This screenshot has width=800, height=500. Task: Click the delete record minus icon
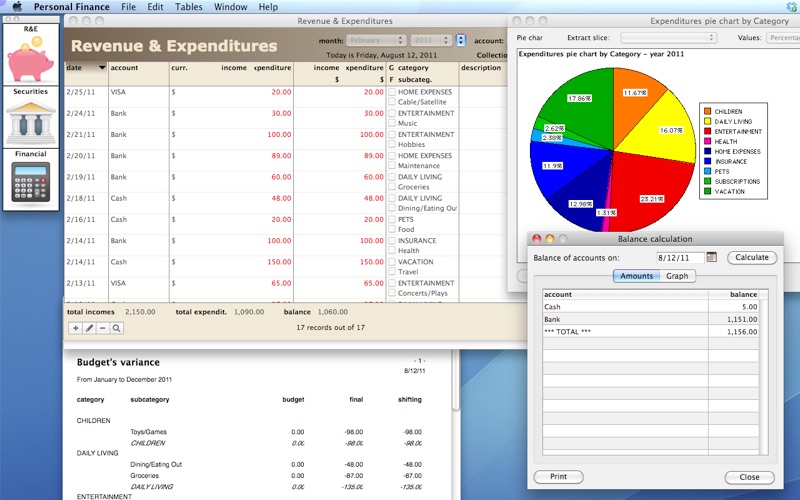point(103,328)
